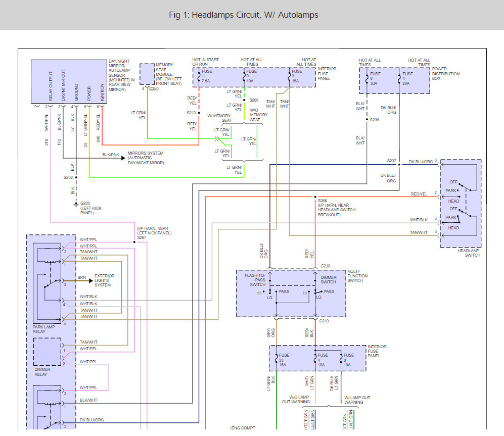Select the "W/O LAMP OUT WARNING" label
Image resolution: width=504 pixels, height=436 pixels.
coord(296,400)
